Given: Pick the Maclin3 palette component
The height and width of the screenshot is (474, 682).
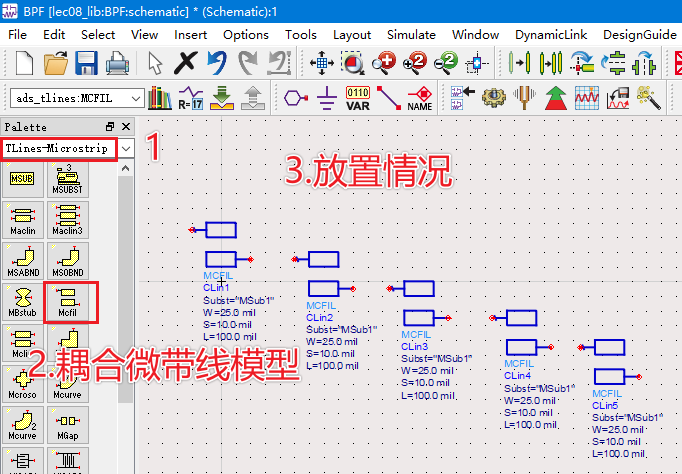Looking at the screenshot, I should point(67,220).
